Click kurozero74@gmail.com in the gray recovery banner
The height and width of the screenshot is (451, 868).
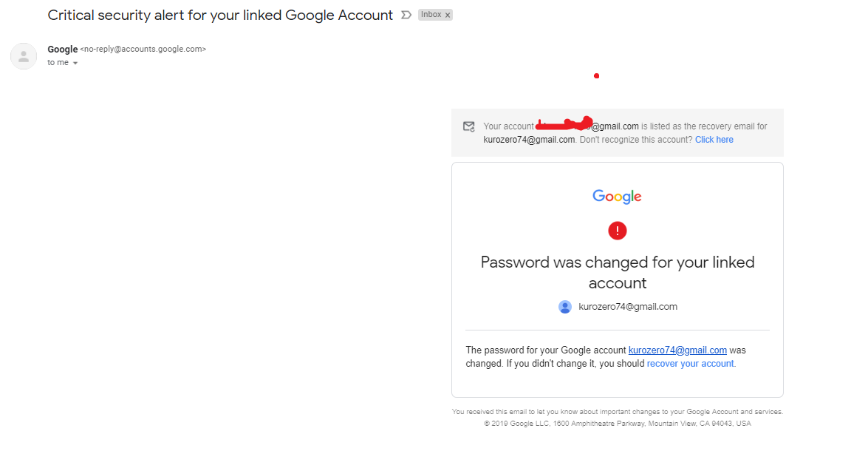point(529,140)
